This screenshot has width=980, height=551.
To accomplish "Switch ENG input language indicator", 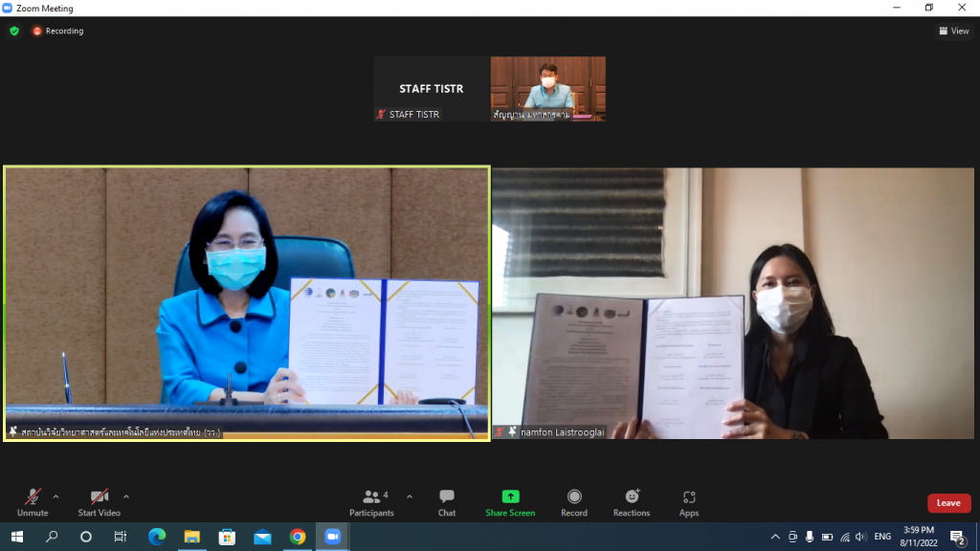I will pos(882,537).
